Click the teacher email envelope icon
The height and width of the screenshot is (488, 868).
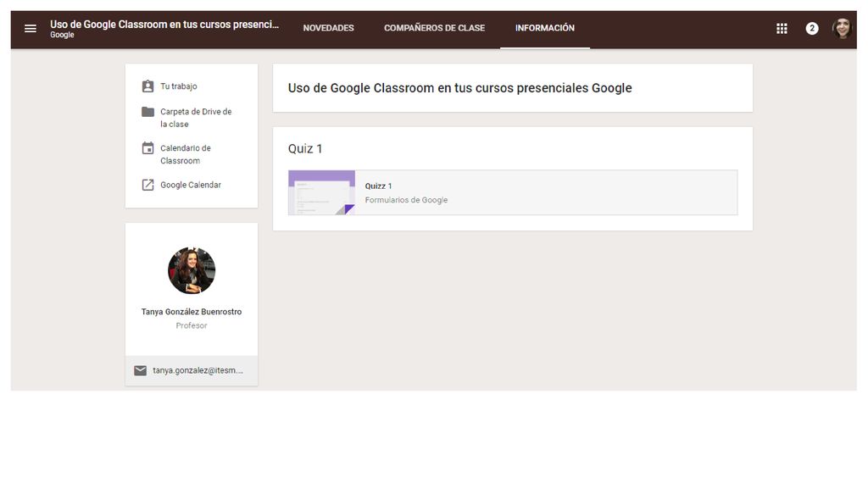coord(141,371)
